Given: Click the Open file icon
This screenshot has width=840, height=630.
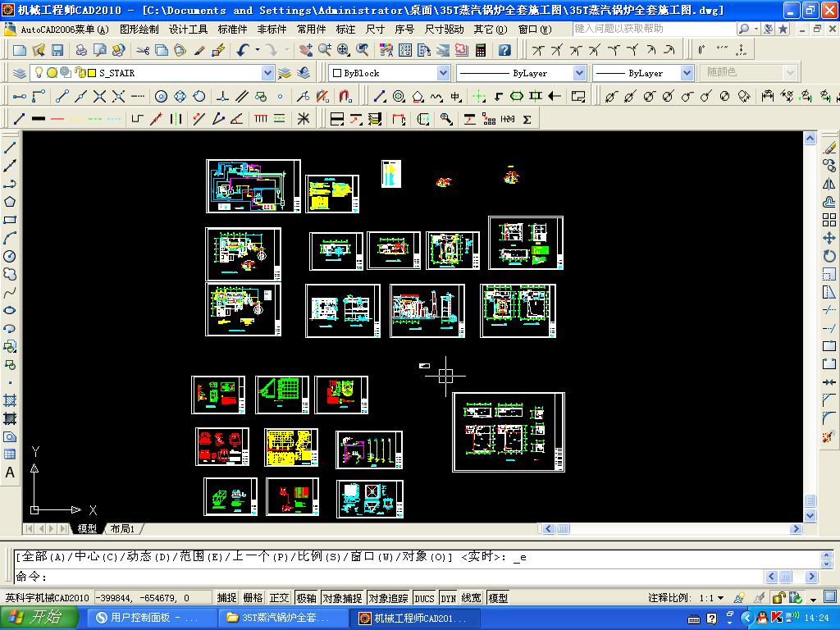Looking at the screenshot, I should 39,50.
